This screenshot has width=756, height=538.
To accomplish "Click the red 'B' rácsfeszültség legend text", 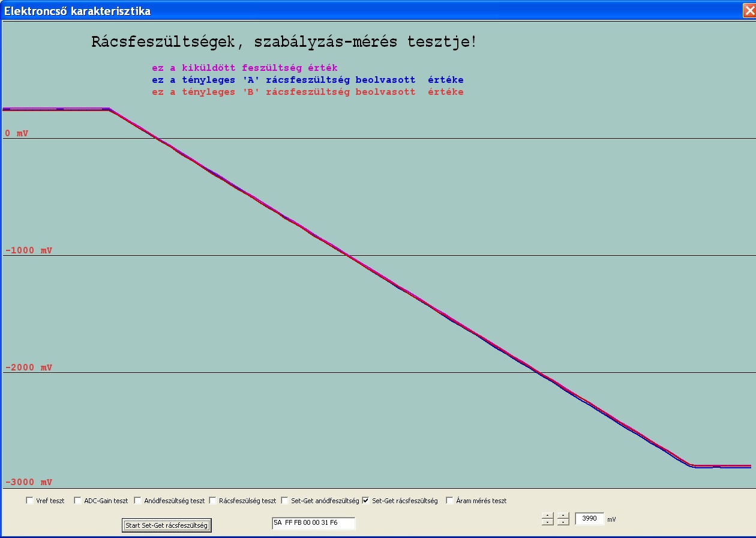I will point(307,92).
